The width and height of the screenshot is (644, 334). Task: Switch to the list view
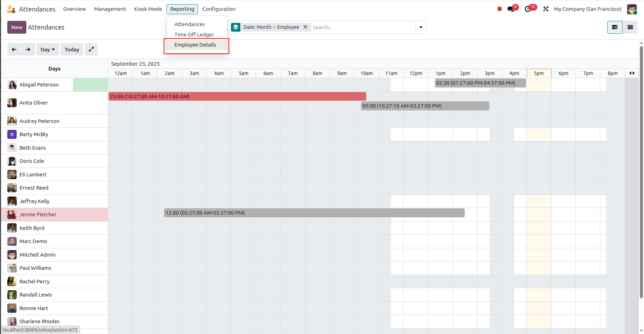click(x=630, y=27)
